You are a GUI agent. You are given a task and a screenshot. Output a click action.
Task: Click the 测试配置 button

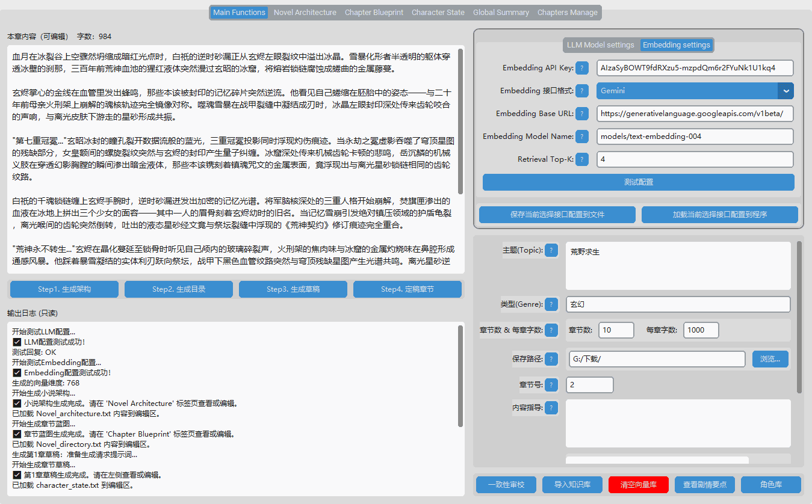[x=638, y=182]
